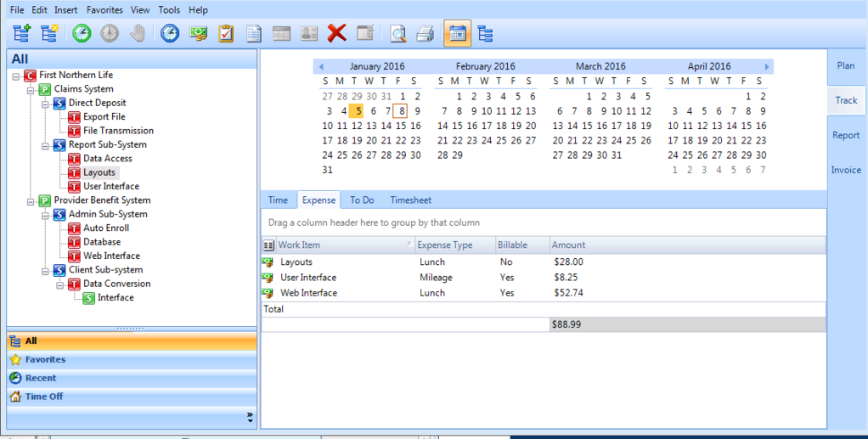Open the Favorites menu
Viewport: 868px width, 439px height.
tap(104, 9)
